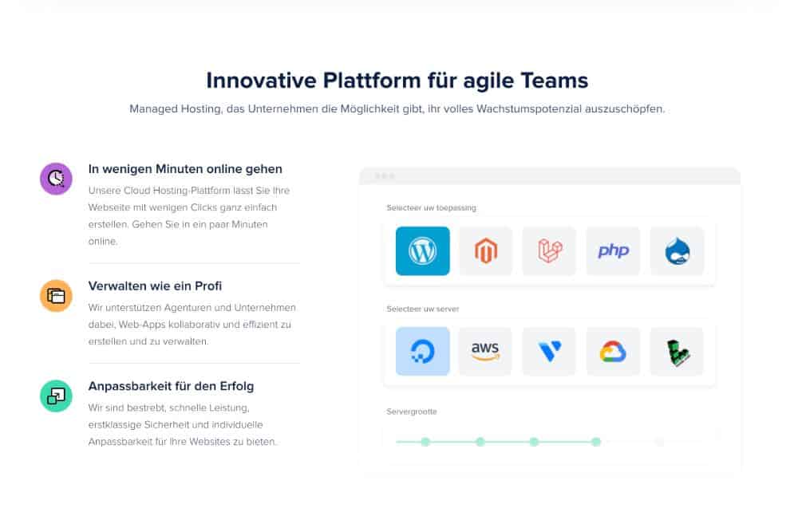
Task: Click the 'Servergrootte' label
Action: tap(412, 412)
